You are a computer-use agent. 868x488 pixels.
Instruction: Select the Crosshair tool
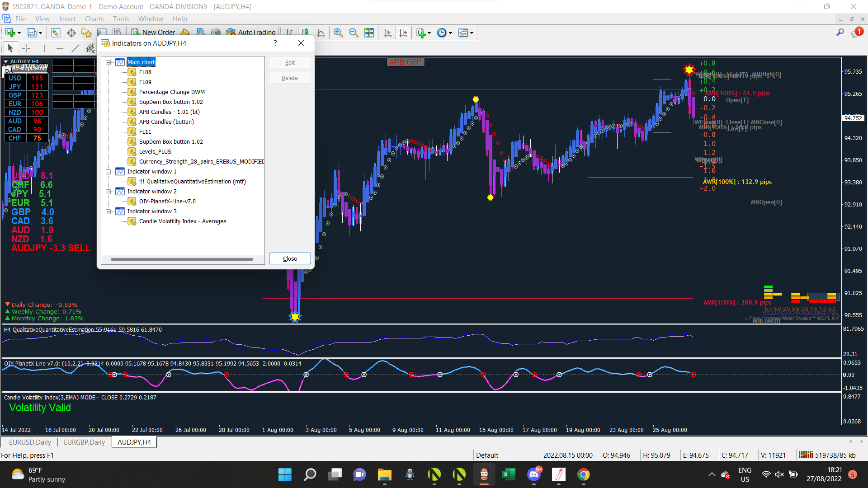click(26, 48)
